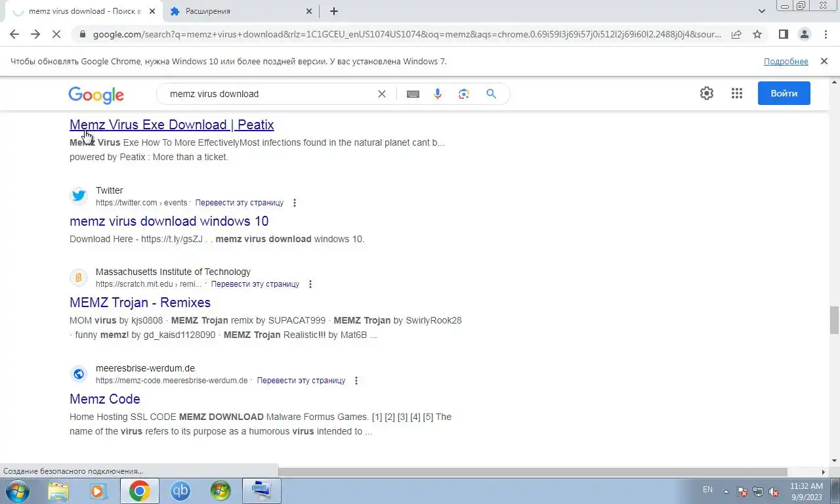
Task: Open a new browser tab
Action: tap(334, 11)
